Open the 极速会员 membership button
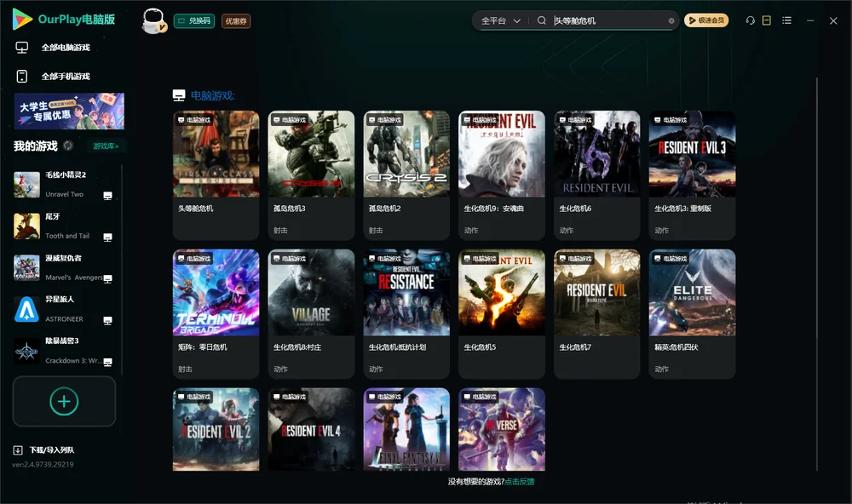This screenshot has height=504, width=852. (x=705, y=20)
